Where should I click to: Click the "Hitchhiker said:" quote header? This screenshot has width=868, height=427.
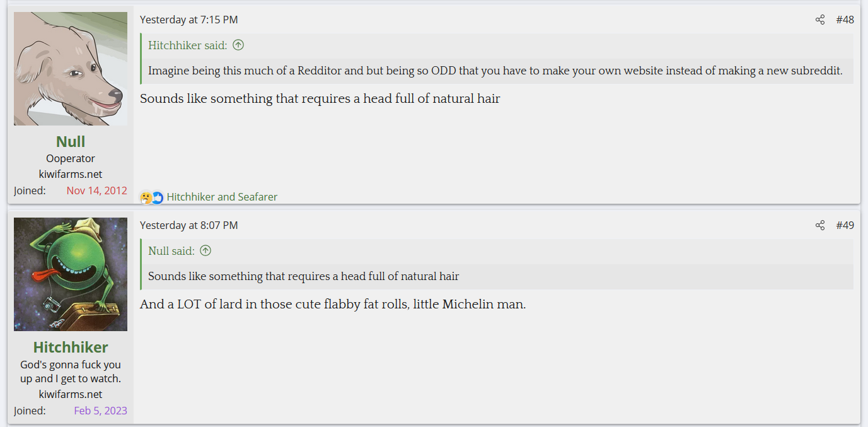click(x=187, y=45)
